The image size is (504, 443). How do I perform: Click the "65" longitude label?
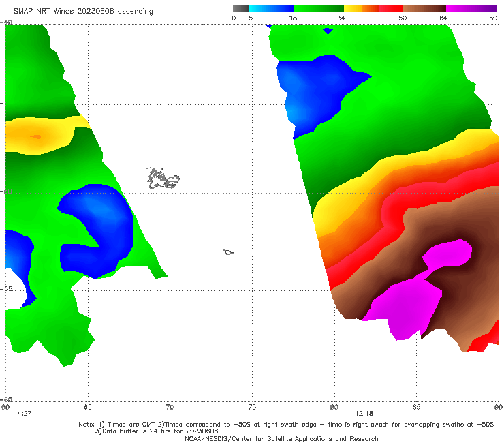88,407
